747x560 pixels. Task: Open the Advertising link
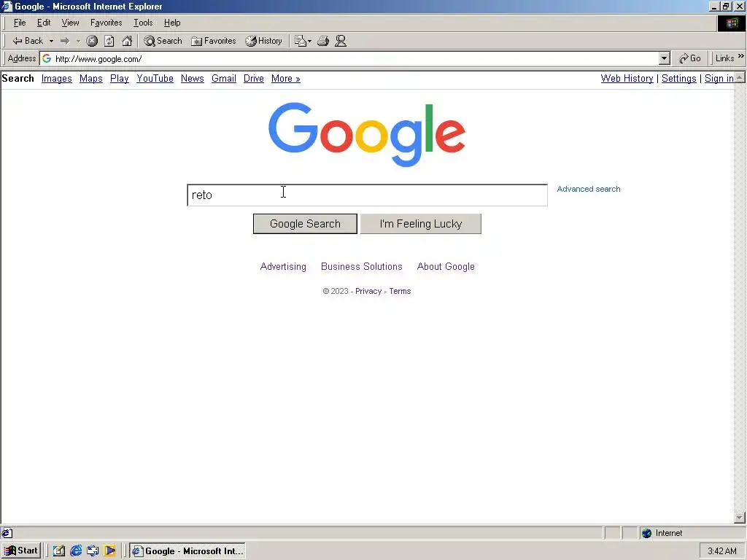point(283,267)
